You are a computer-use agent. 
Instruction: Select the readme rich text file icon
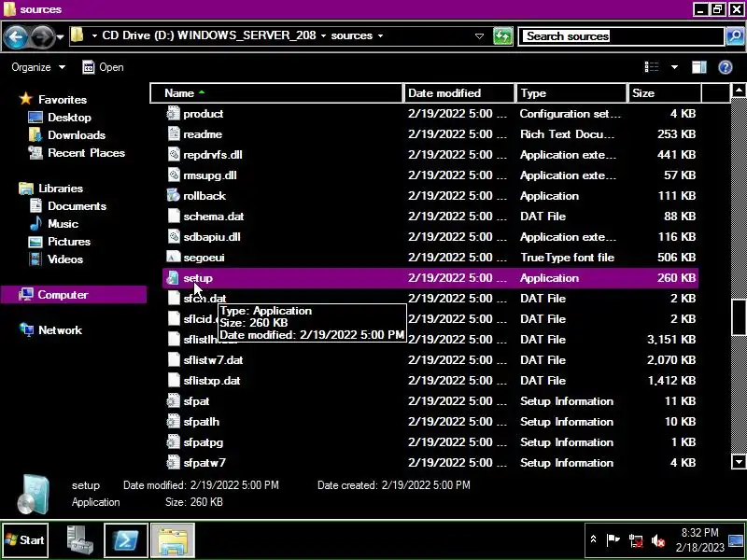click(174, 133)
